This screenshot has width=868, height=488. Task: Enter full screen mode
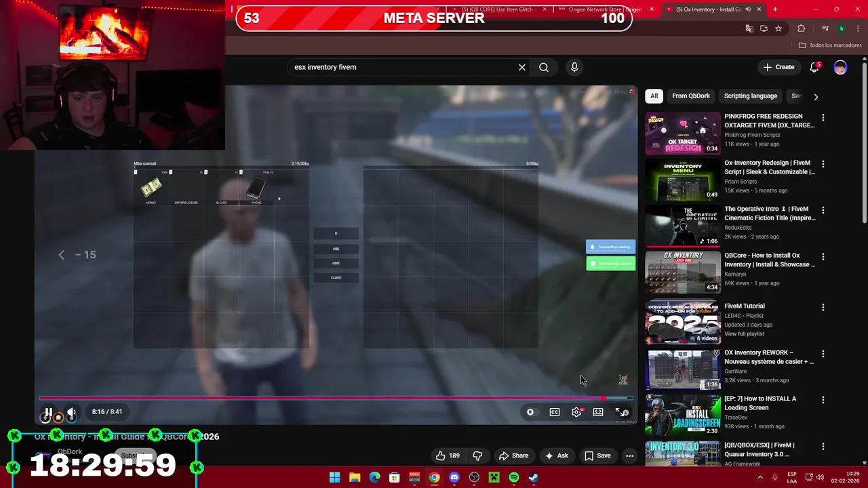620,412
